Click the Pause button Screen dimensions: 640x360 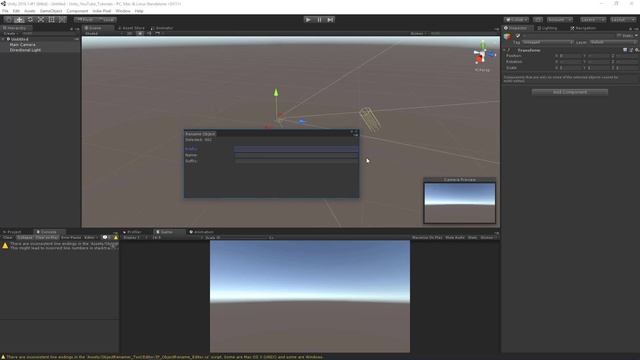coord(319,20)
